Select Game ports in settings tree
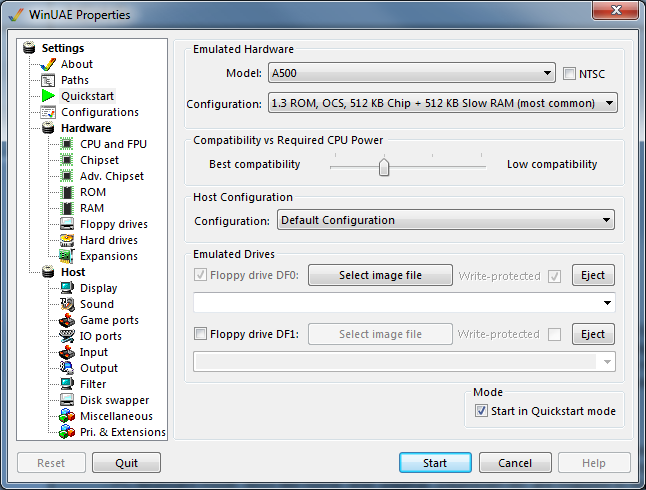Image resolution: width=646 pixels, height=490 pixels. 109,320
